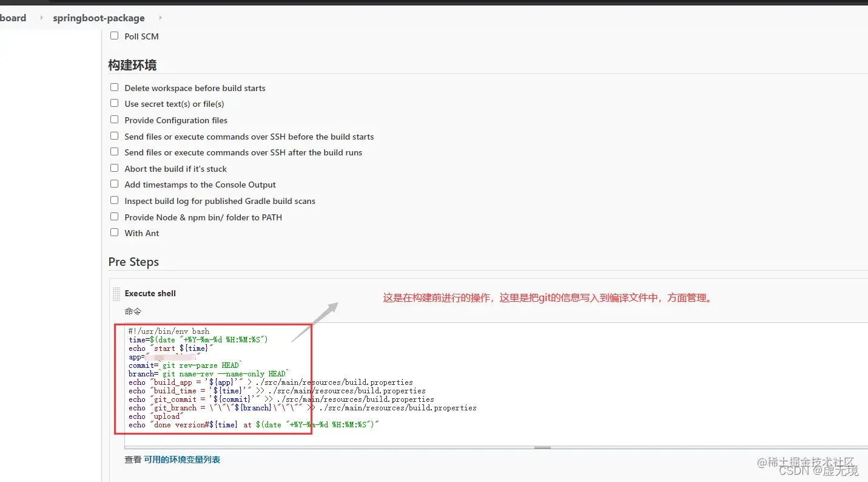Click the 'echo "done version#' script line
The height and width of the screenshot is (482, 868).
click(x=254, y=425)
